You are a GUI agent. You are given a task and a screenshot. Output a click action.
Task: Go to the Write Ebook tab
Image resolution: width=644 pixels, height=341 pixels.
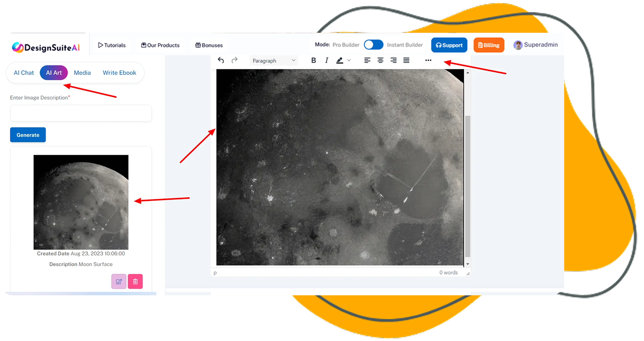(119, 73)
